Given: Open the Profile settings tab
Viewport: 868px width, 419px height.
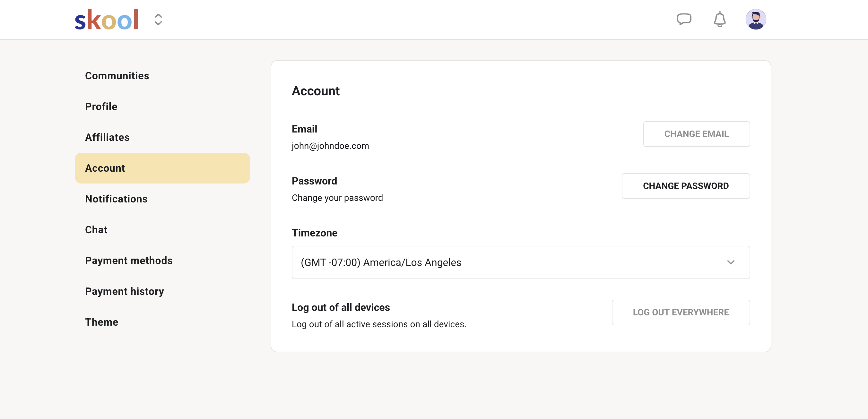Looking at the screenshot, I should coord(101,107).
